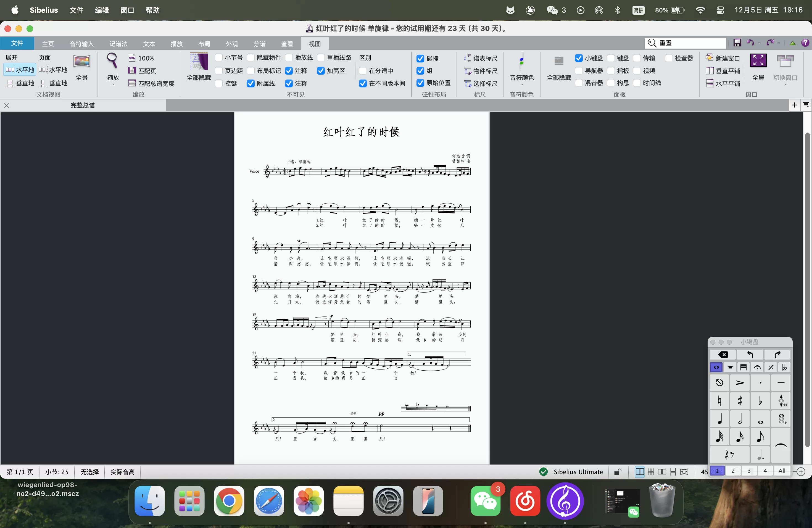Click the slur button on the keypad
The height and width of the screenshot is (528, 812).
pyautogui.click(x=781, y=446)
